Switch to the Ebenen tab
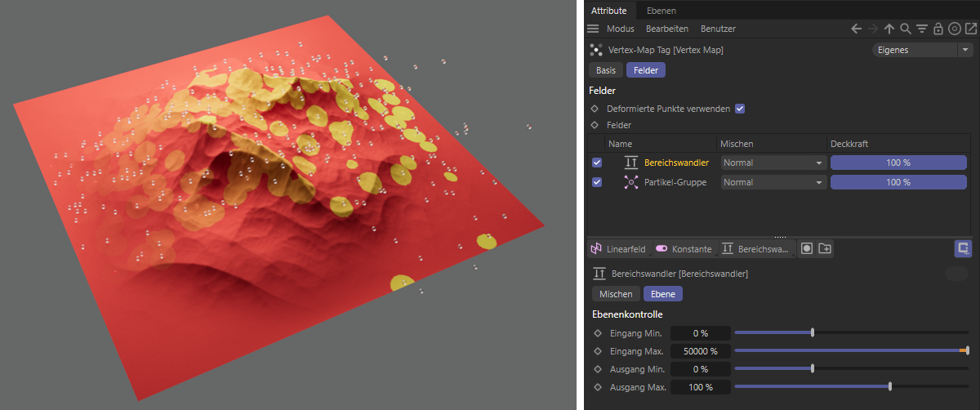Screen dimensions: 980x410 661,11
